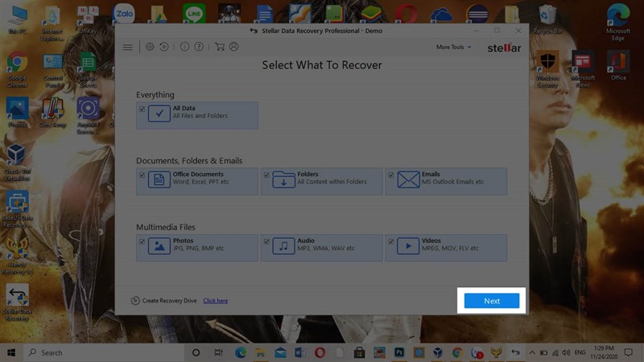
Task: Open the Recycle Bin on desktop
Action: coord(547,19)
